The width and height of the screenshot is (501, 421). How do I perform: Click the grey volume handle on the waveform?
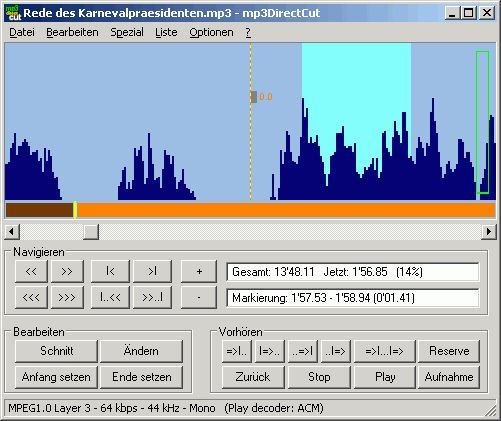pos(254,97)
